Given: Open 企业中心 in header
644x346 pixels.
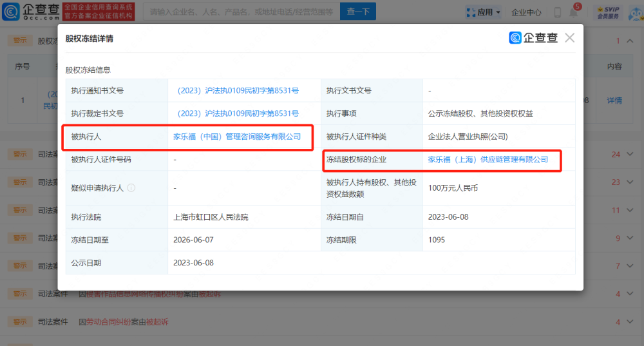Looking at the screenshot, I should [526, 12].
